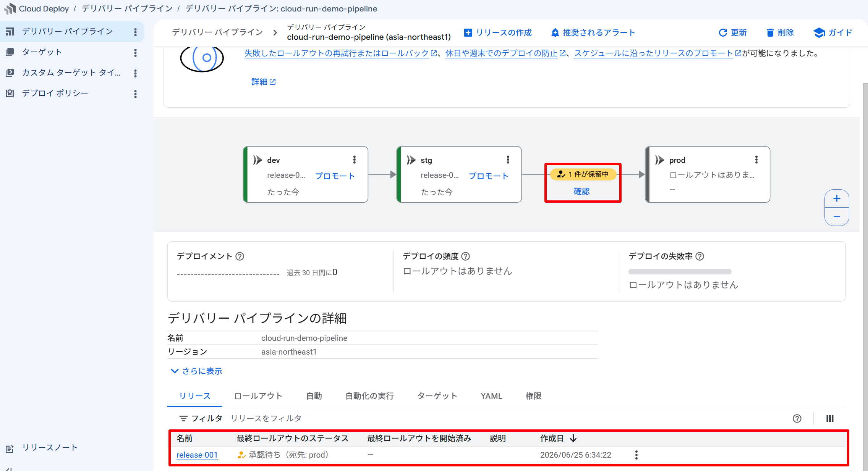Click the 1 件が保留中 badge
868x471 pixels.
tap(583, 174)
